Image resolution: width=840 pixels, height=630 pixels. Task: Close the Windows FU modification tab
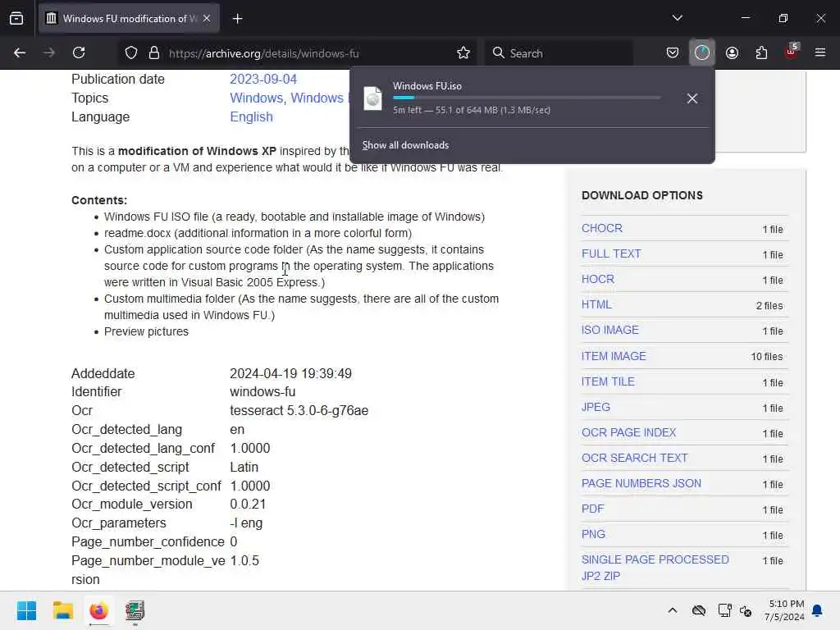click(207, 18)
